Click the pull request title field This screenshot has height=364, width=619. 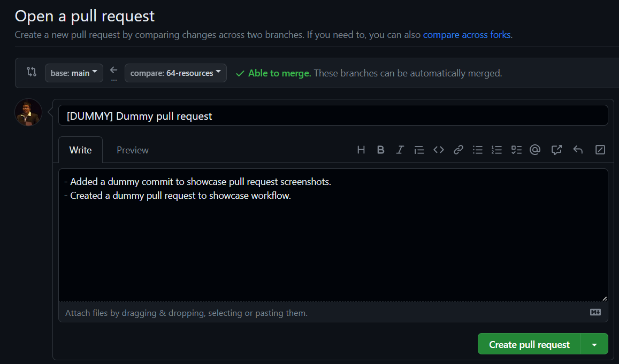(333, 115)
